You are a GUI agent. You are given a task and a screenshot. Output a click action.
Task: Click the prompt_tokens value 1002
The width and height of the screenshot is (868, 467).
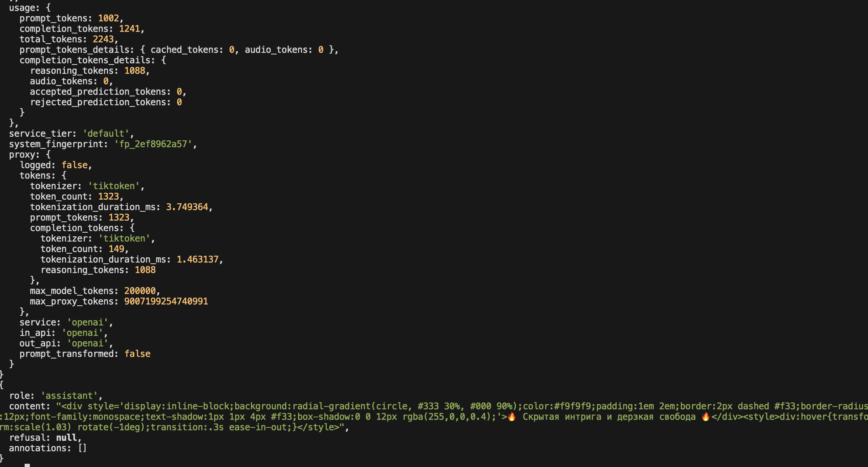[108, 18]
